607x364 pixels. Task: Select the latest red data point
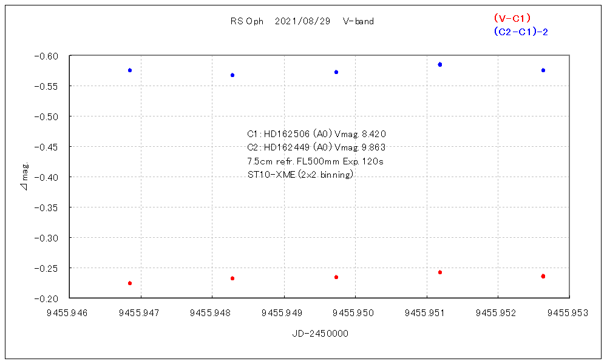pyautogui.click(x=543, y=277)
